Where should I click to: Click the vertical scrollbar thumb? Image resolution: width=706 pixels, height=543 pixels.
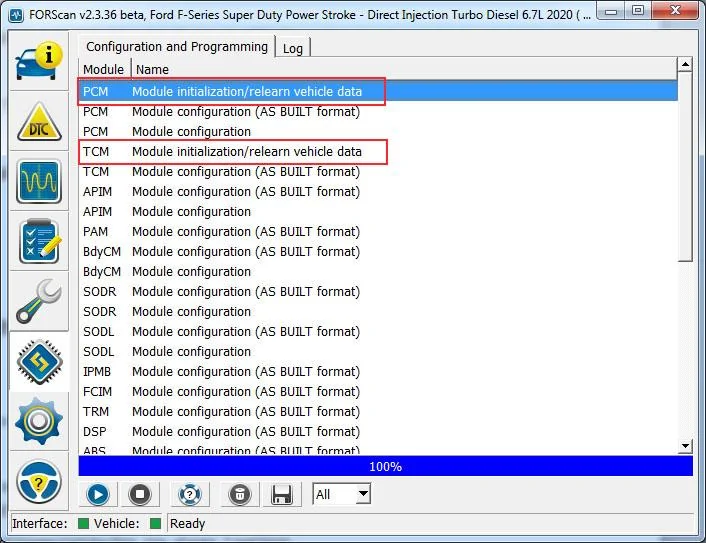[x=685, y=167]
